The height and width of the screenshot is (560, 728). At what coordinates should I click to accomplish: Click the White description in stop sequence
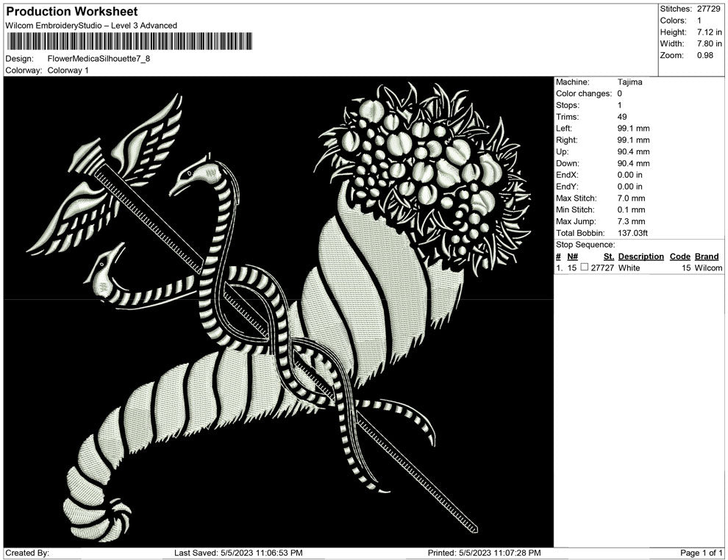click(x=629, y=268)
